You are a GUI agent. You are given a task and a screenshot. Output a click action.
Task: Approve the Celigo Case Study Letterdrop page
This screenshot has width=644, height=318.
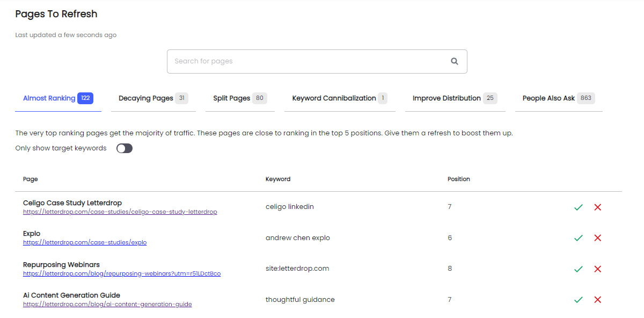point(579,207)
